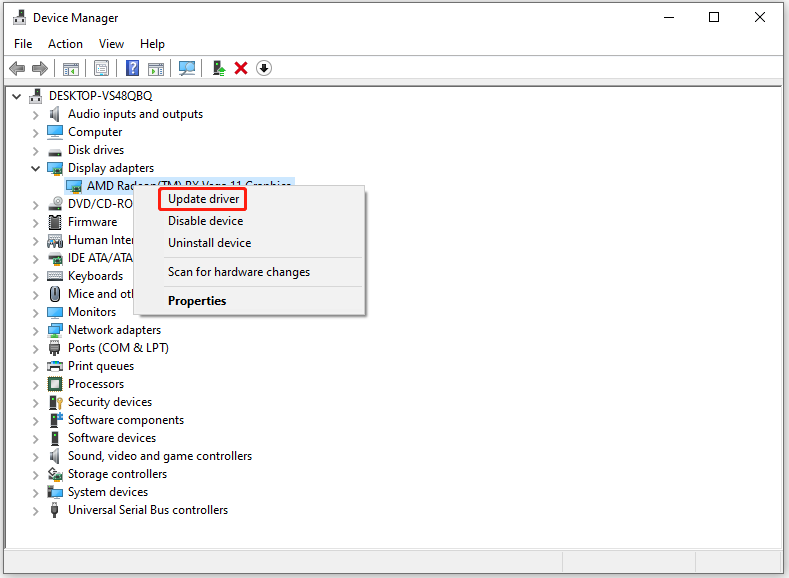Click the Universal Serial Bus controllers icon
This screenshot has height=578, width=789.
[54, 510]
